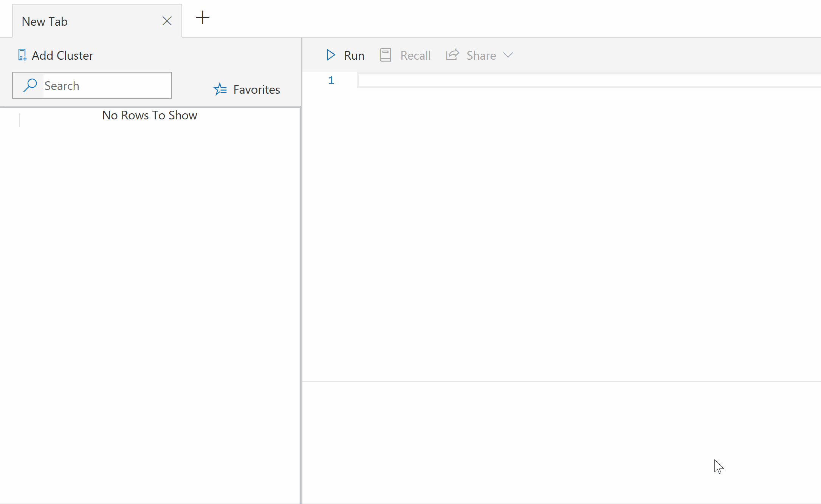Click the Share arrow icon
821x504 pixels.
(452, 55)
